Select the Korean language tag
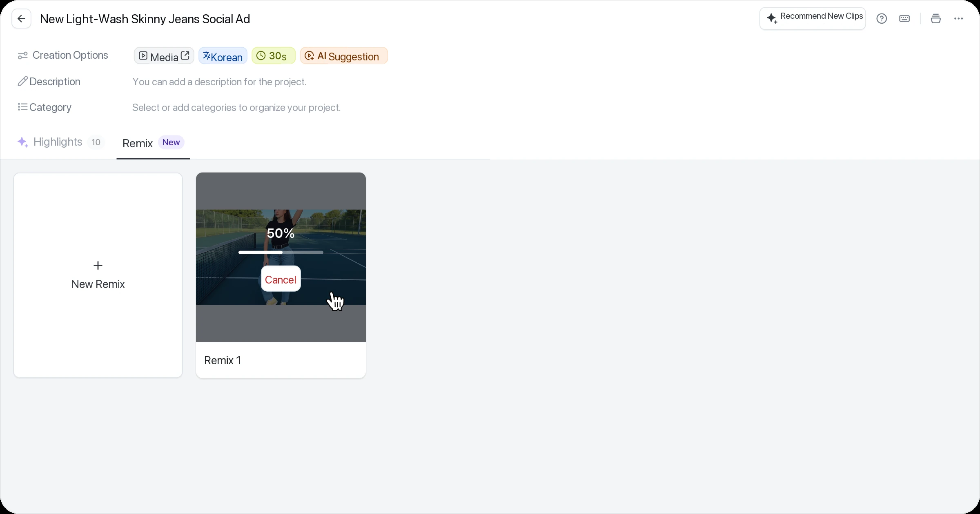Screen dimensions: 980x514 [223, 56]
